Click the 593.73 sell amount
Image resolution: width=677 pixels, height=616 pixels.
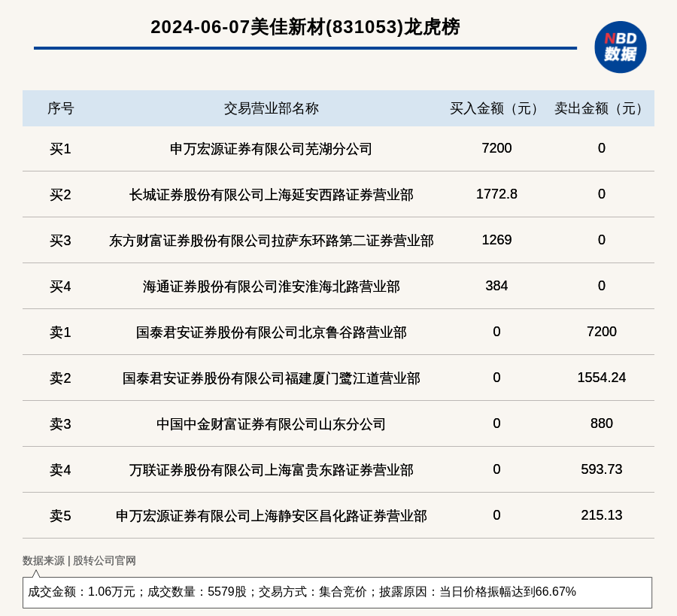602,469
